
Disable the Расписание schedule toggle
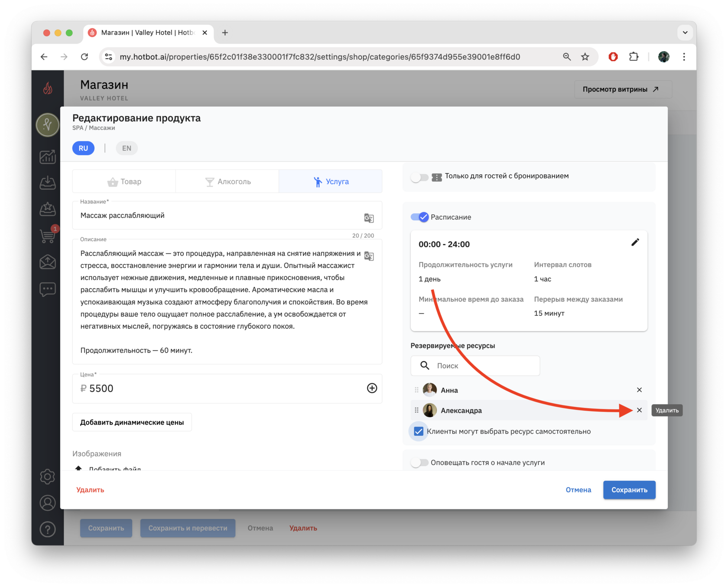tap(419, 217)
